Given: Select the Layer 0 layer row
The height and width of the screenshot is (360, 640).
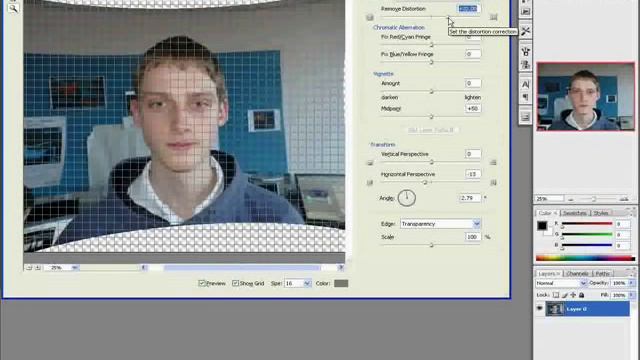Looking at the screenshot, I should (x=587, y=309).
